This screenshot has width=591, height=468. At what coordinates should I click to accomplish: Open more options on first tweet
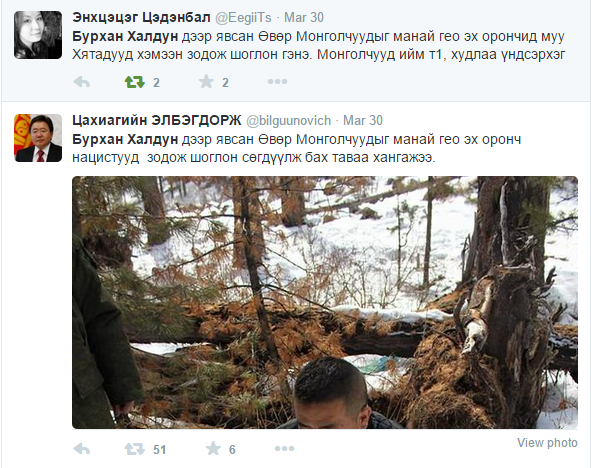point(277,81)
